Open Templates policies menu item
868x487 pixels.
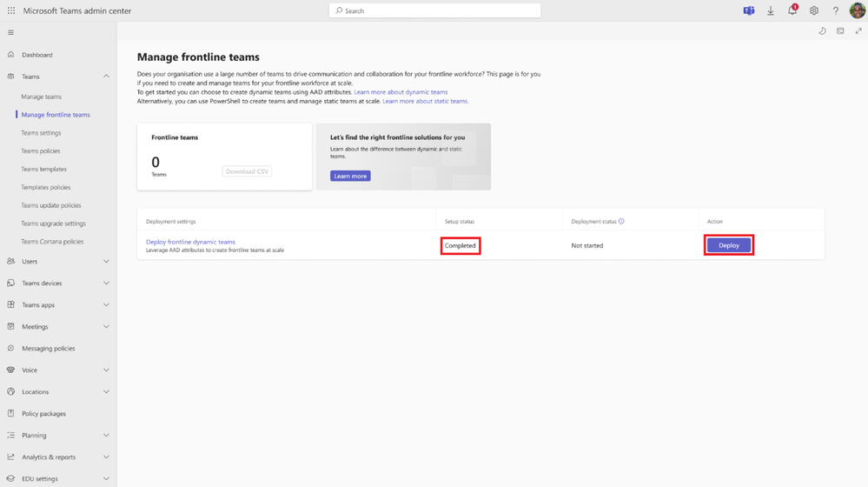[x=46, y=187]
